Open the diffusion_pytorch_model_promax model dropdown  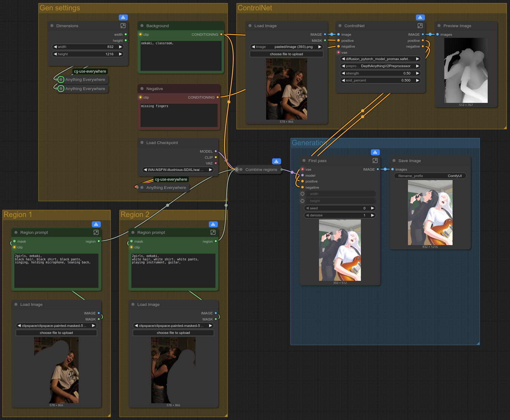point(380,59)
